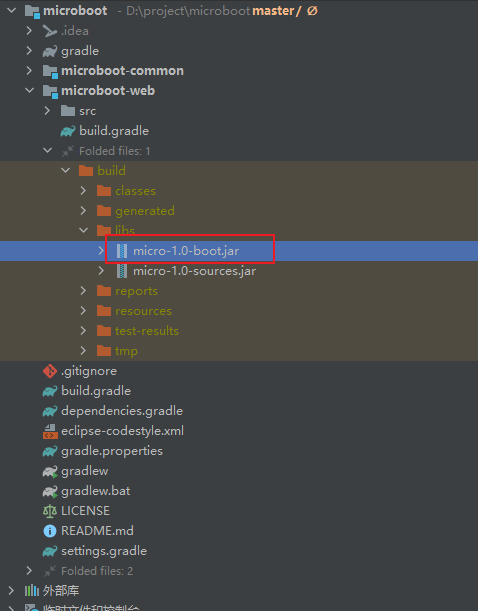Click the eclipse-codestyle.xml file icon

pos(50,431)
